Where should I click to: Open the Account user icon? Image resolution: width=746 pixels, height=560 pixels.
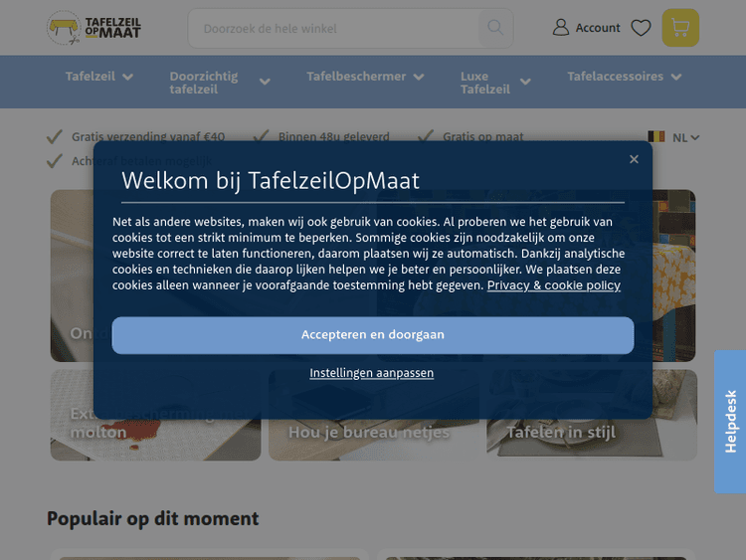[560, 28]
